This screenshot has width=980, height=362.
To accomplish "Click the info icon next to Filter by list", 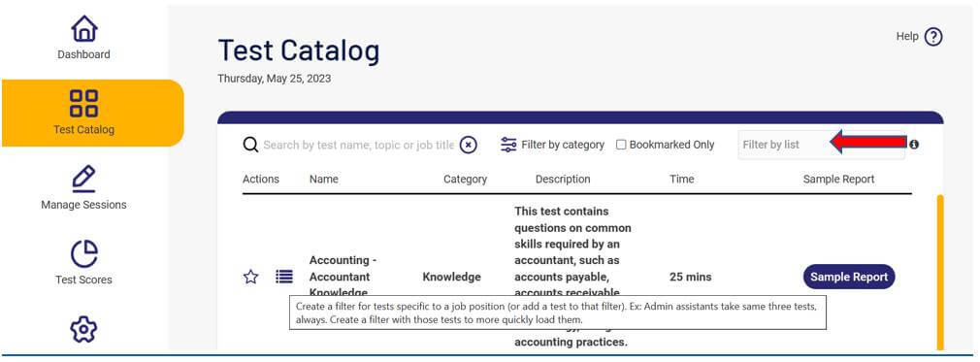I will point(914,145).
